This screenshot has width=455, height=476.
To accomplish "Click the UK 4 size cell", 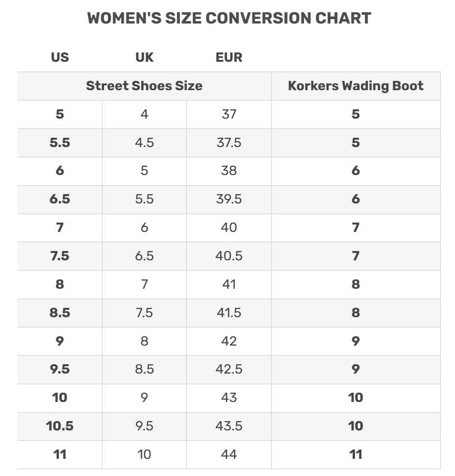I will coord(144,114).
